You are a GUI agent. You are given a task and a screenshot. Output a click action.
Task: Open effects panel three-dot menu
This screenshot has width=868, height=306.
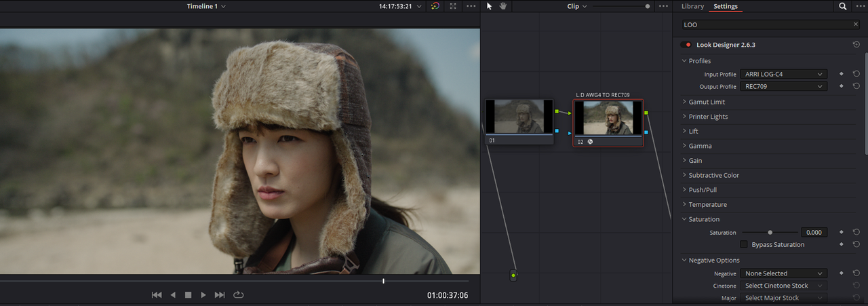click(861, 6)
